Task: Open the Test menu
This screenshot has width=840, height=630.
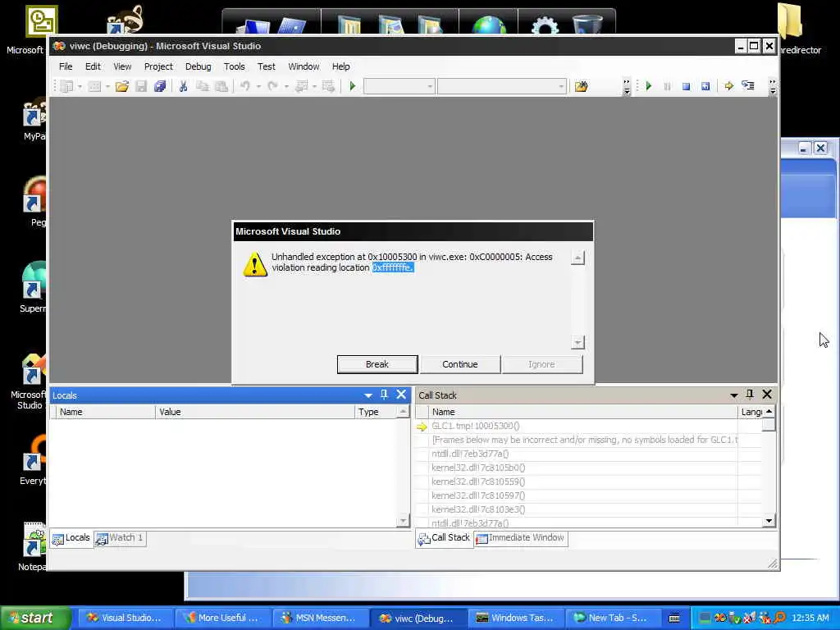Action: (x=267, y=66)
